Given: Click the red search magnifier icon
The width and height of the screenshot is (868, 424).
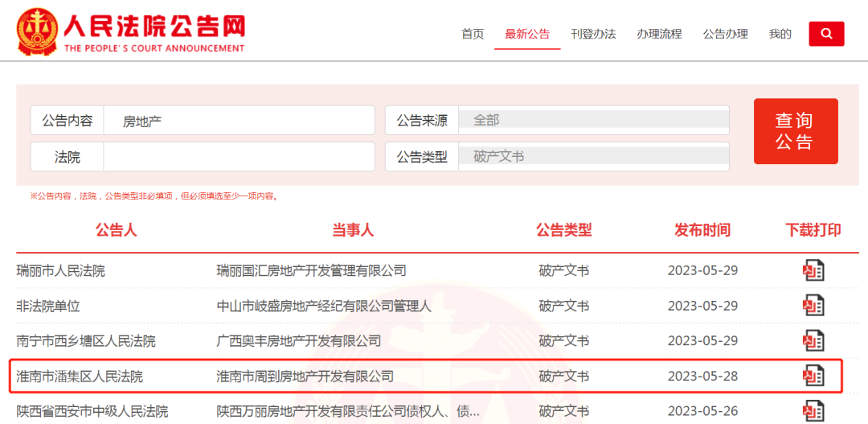Looking at the screenshot, I should [x=826, y=34].
